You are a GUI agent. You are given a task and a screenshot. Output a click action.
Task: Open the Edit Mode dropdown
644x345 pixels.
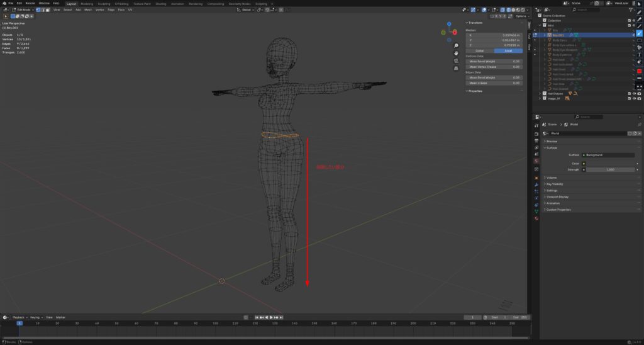click(x=23, y=9)
